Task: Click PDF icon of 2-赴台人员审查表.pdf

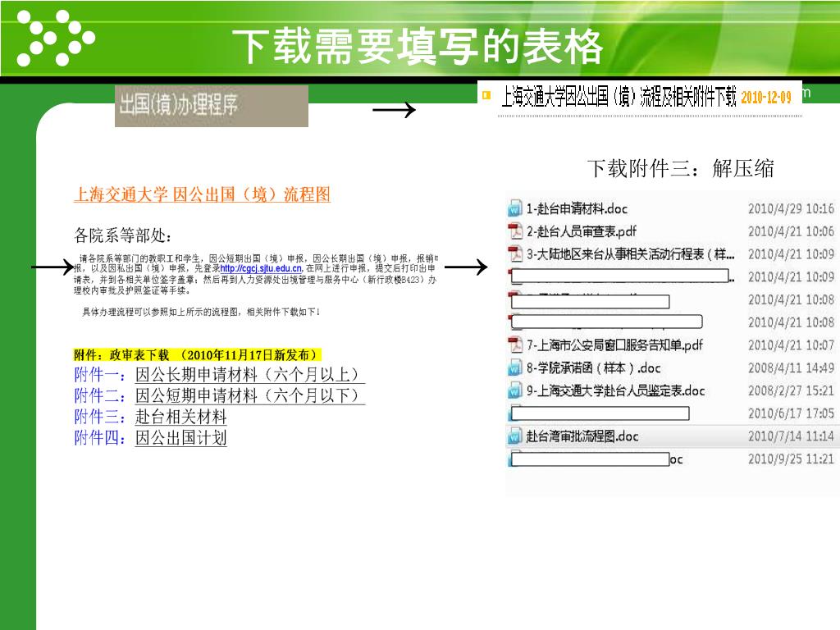Action: [515, 231]
